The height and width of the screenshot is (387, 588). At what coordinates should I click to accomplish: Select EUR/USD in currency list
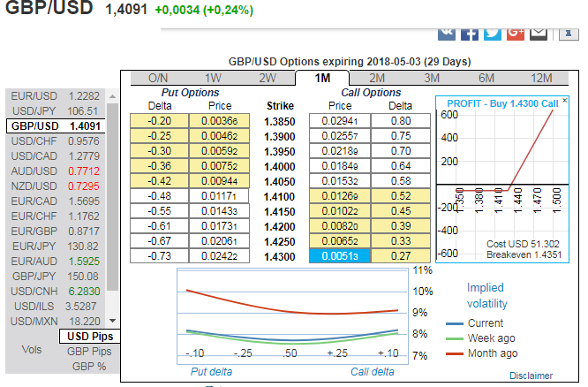56,96
